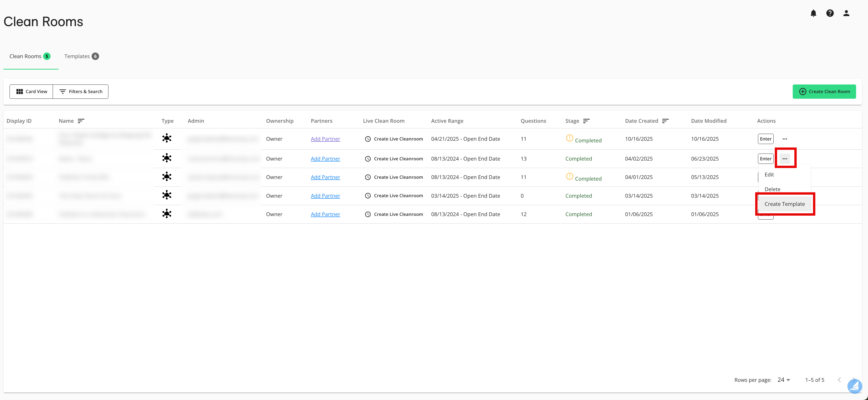Viewport: 868px width, 400px height.
Task: Open the chat sailboat icon at bottom right
Action: click(x=854, y=386)
